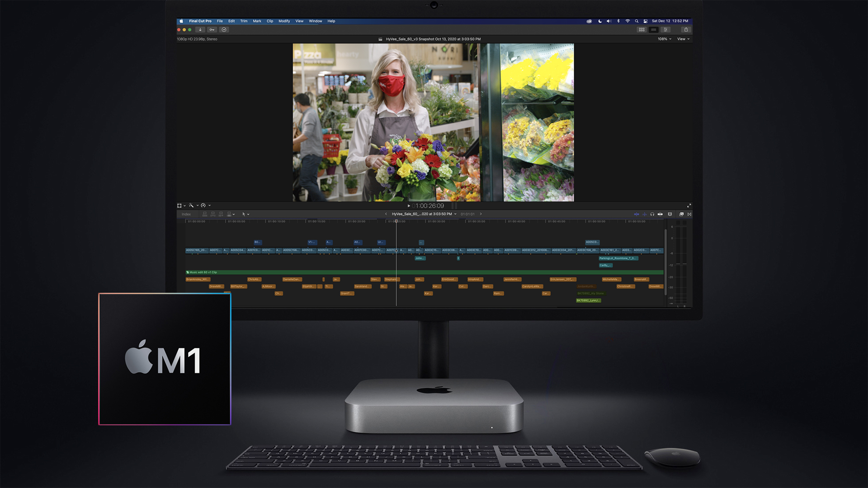
Task: Click the Import Media arrow icon
Action: point(200,30)
